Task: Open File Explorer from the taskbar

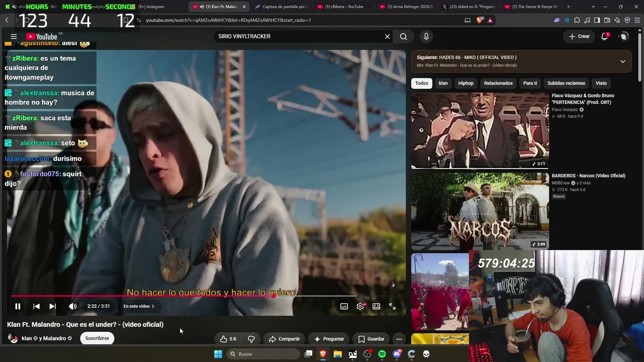Action: [338, 354]
